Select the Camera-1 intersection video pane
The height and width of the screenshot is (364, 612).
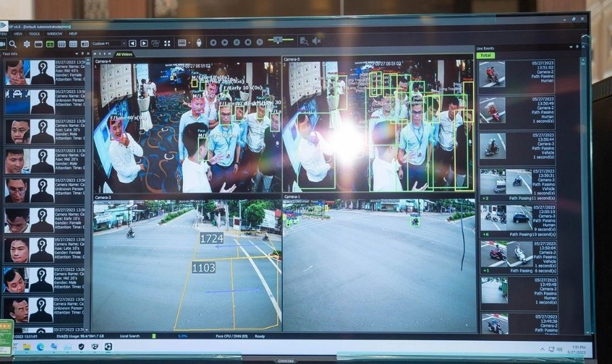pos(379,263)
